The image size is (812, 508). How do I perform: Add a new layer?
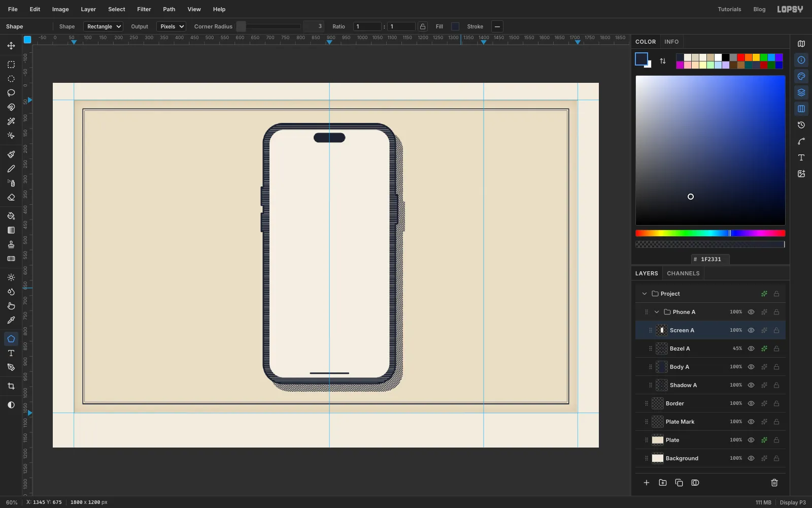pos(647,483)
